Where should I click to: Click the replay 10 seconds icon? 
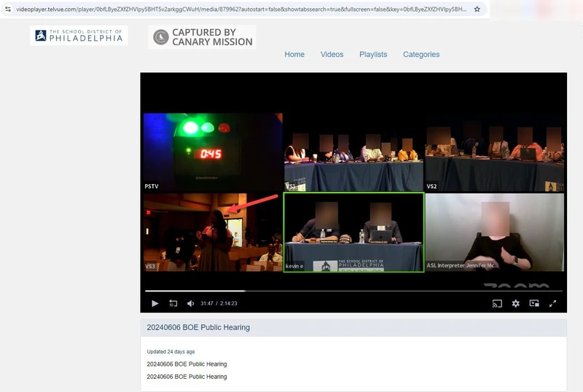tap(173, 303)
